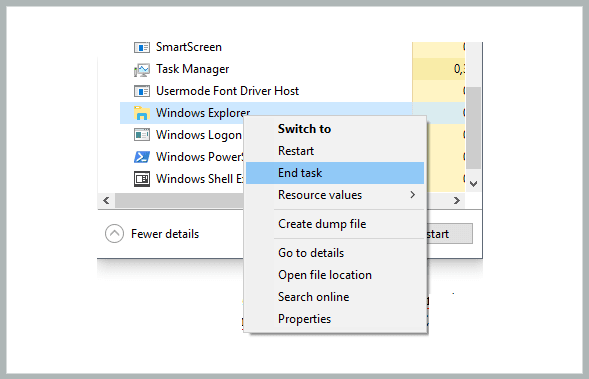Viewport: 589px width, 379px height.
Task: Choose Switch to in context menu
Action: coord(335,129)
